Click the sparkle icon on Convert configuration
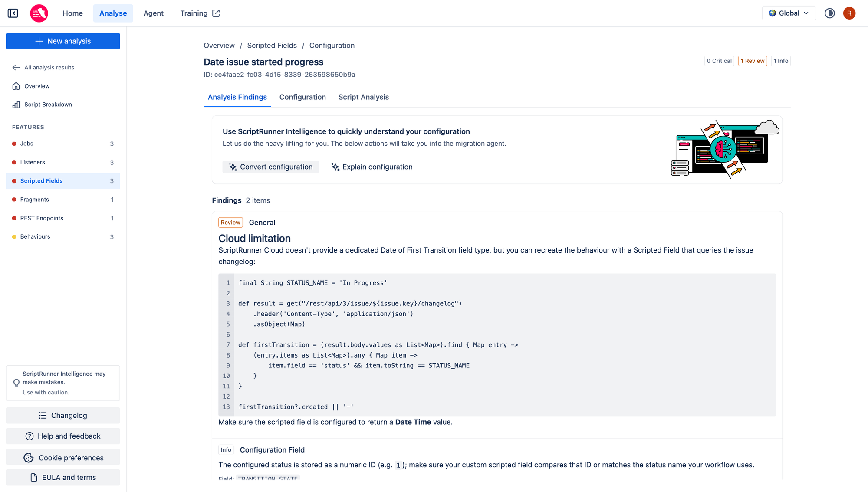Image resolution: width=868 pixels, height=492 pixels. (233, 167)
